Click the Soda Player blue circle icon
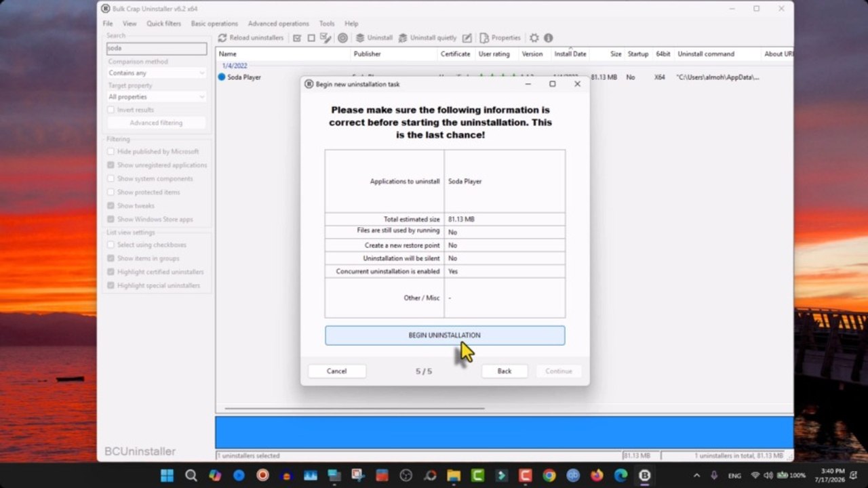Screen dimensions: 868x488 [221, 77]
